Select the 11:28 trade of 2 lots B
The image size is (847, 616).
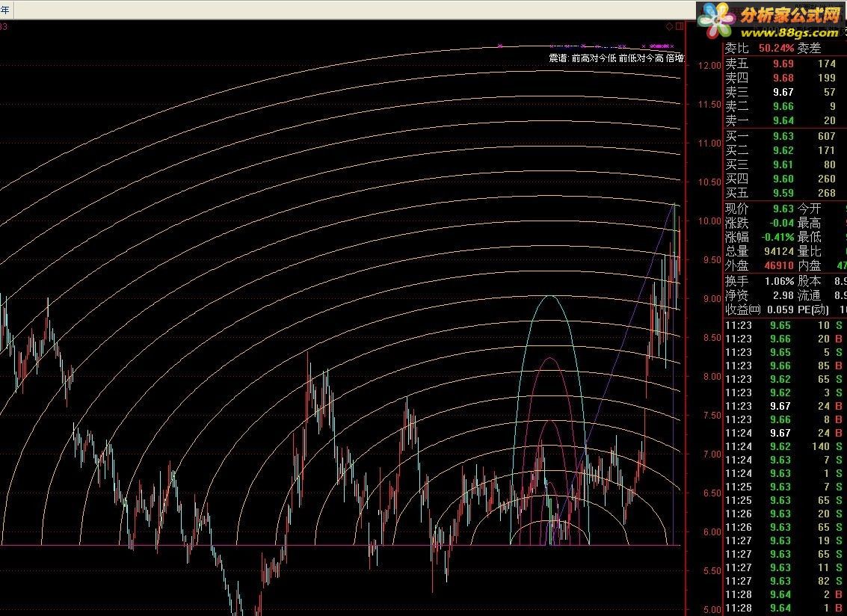click(x=784, y=595)
